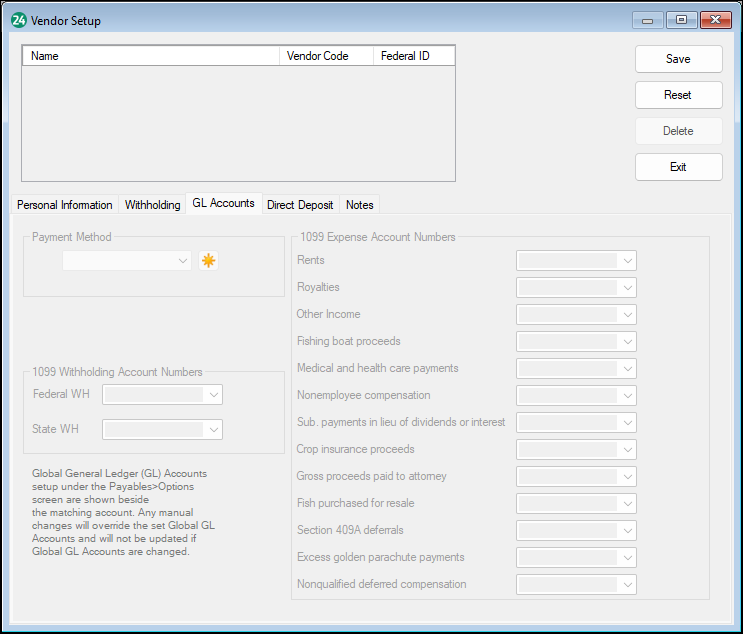Sort vendor list by Name column header
This screenshot has width=743, height=634.
tap(150, 56)
